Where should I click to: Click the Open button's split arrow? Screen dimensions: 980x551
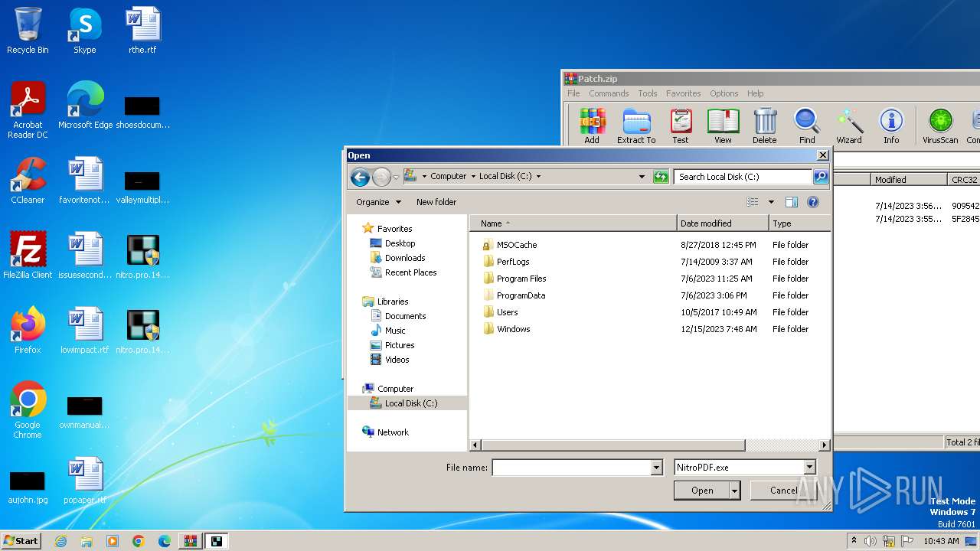tap(735, 491)
